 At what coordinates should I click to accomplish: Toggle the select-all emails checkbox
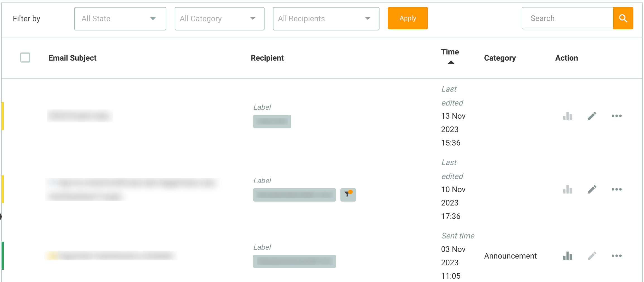25,58
